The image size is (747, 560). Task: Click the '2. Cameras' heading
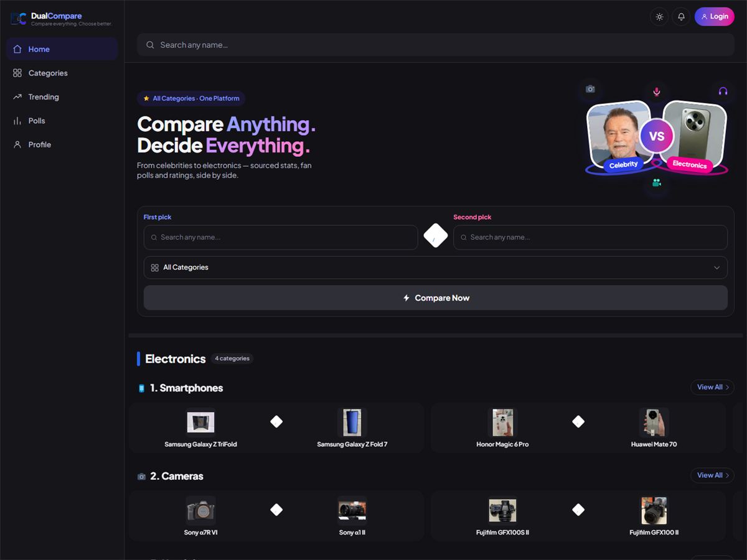point(176,477)
